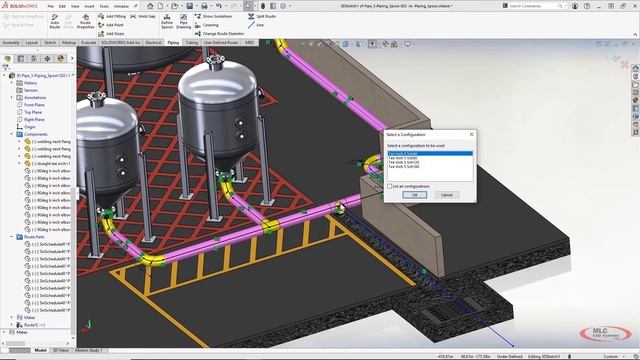Click the Select cursor tool icon
Screen dimensions: 640x360
[x=248, y=6]
